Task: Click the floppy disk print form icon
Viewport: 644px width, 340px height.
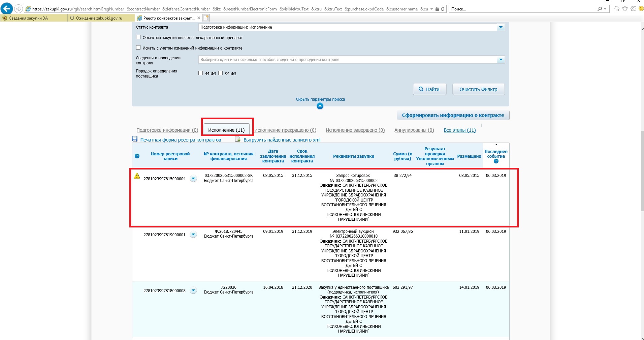Action: coord(135,139)
